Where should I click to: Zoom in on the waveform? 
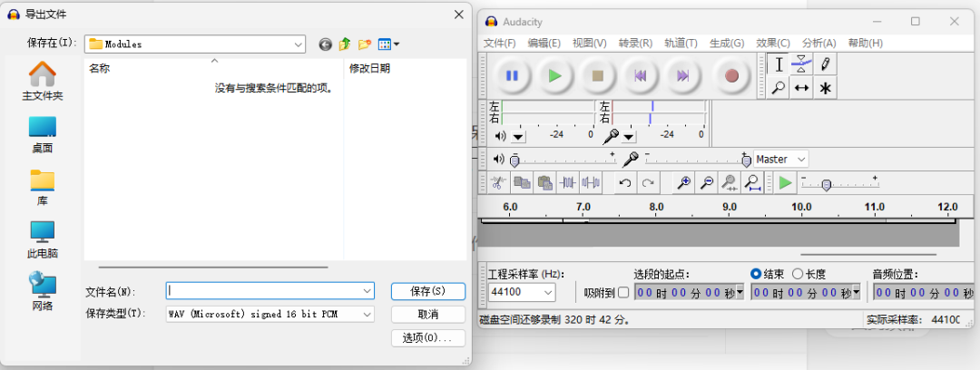[684, 182]
